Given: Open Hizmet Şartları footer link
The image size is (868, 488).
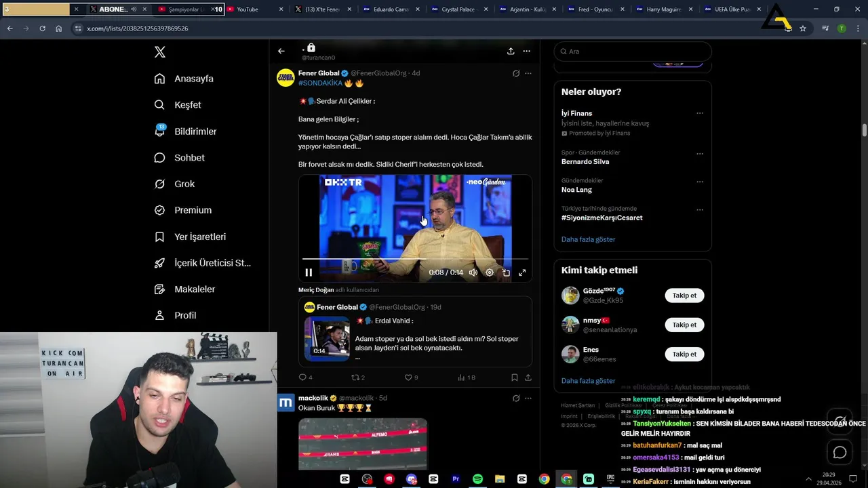Looking at the screenshot, I should click(578, 405).
